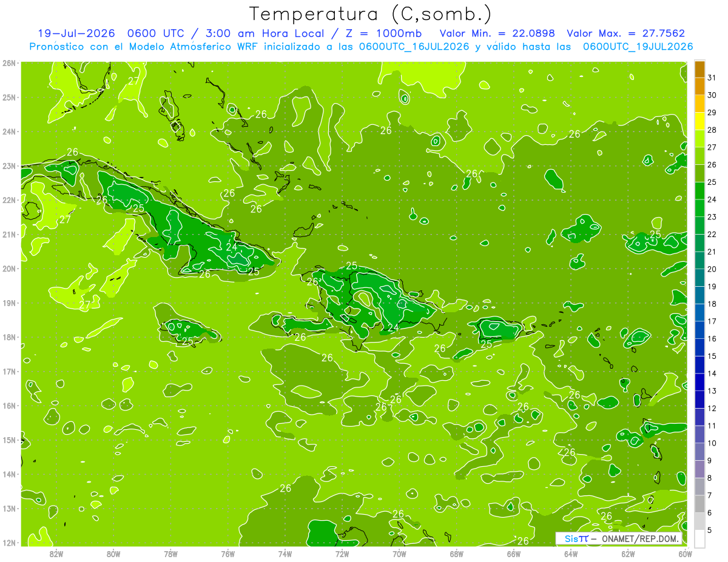This screenshot has width=728, height=562.
Task: Click the "26N" latitude label
Action: pos(8,63)
